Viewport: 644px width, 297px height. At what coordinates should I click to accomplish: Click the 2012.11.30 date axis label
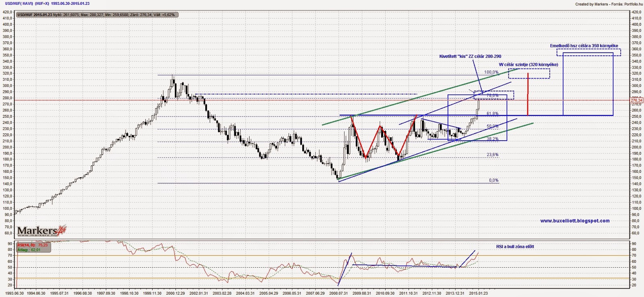pyautogui.click(x=431, y=294)
